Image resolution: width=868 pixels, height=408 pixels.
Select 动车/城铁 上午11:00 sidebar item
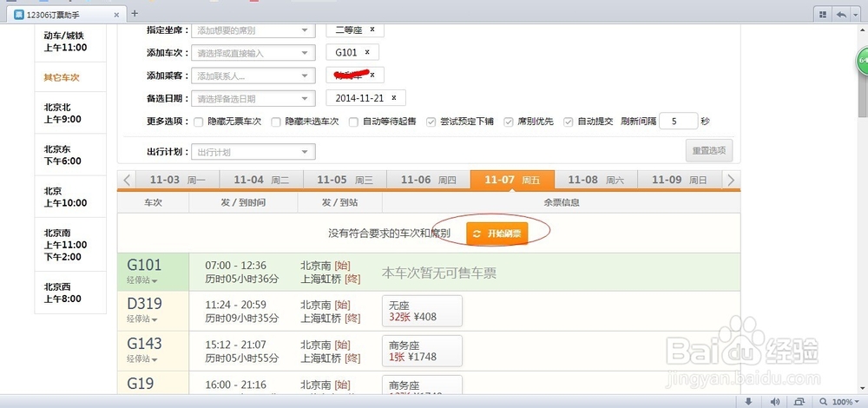[x=70, y=42]
